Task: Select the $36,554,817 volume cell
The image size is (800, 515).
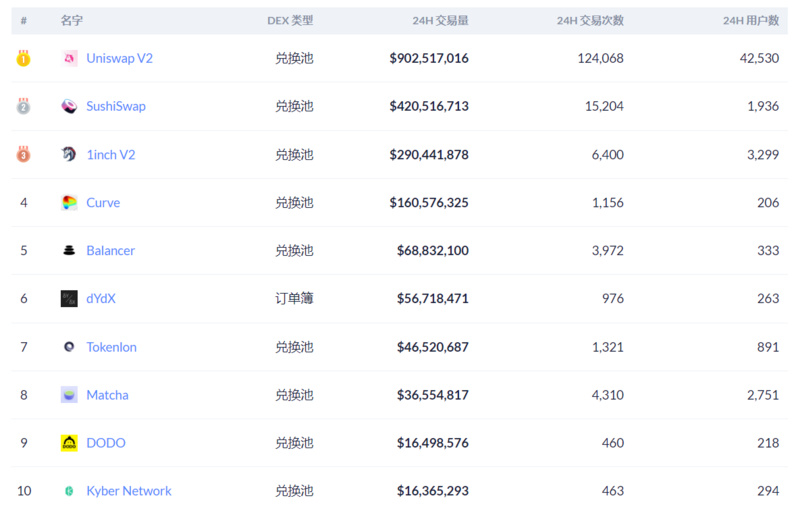Action: click(433, 395)
